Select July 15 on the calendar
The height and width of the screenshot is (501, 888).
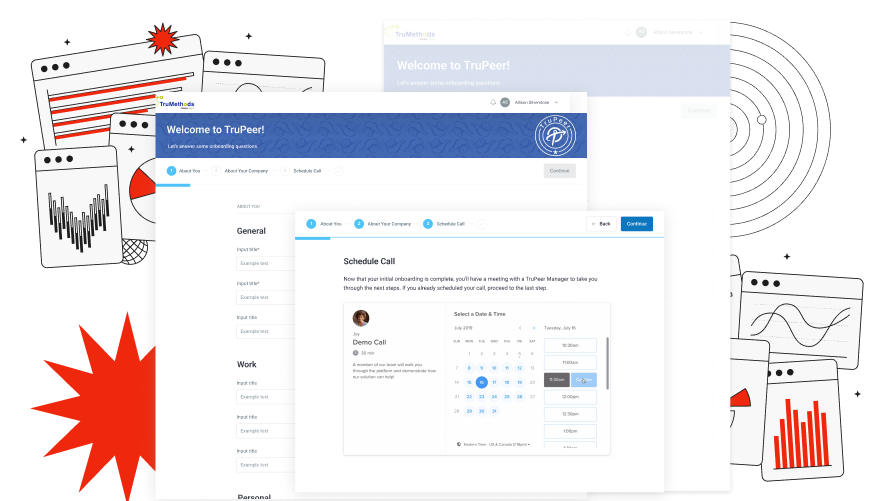tap(469, 382)
